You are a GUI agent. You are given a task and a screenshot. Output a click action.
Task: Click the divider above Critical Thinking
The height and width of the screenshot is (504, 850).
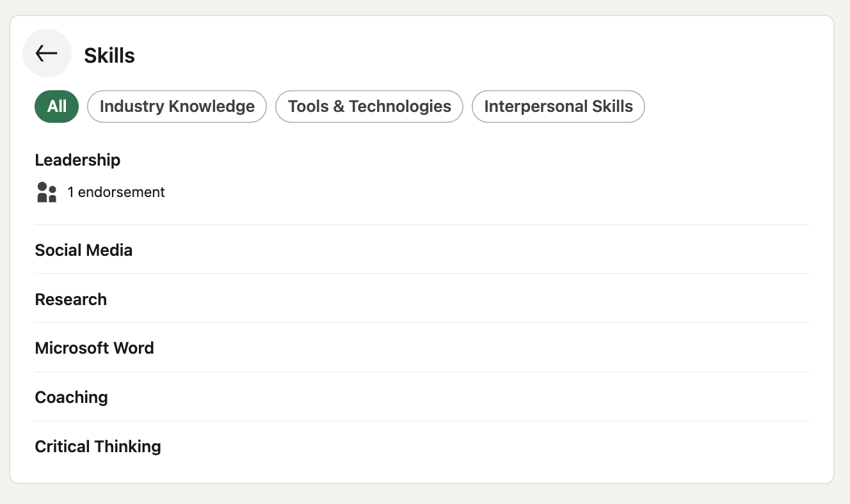422,421
